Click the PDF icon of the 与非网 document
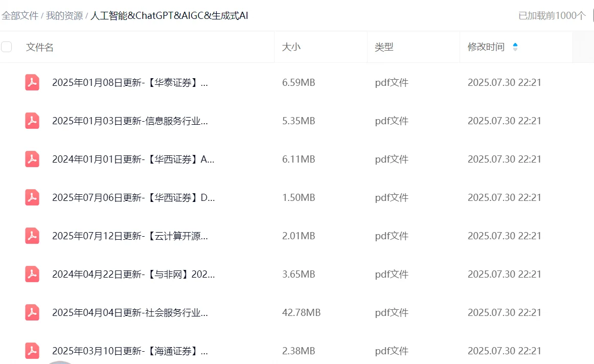The image size is (594, 364). pos(32,274)
